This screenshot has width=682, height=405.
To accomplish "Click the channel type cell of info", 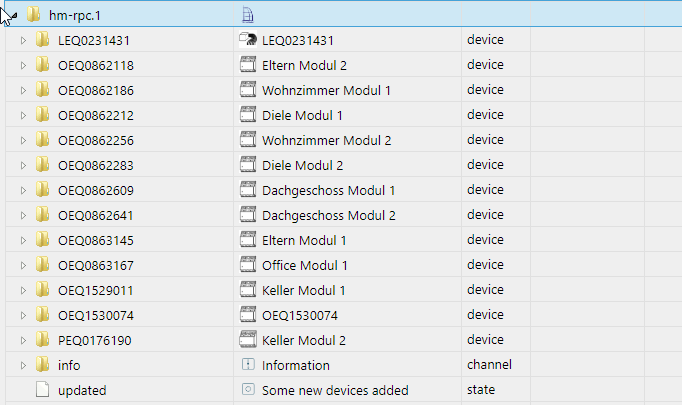I will [x=489, y=365].
